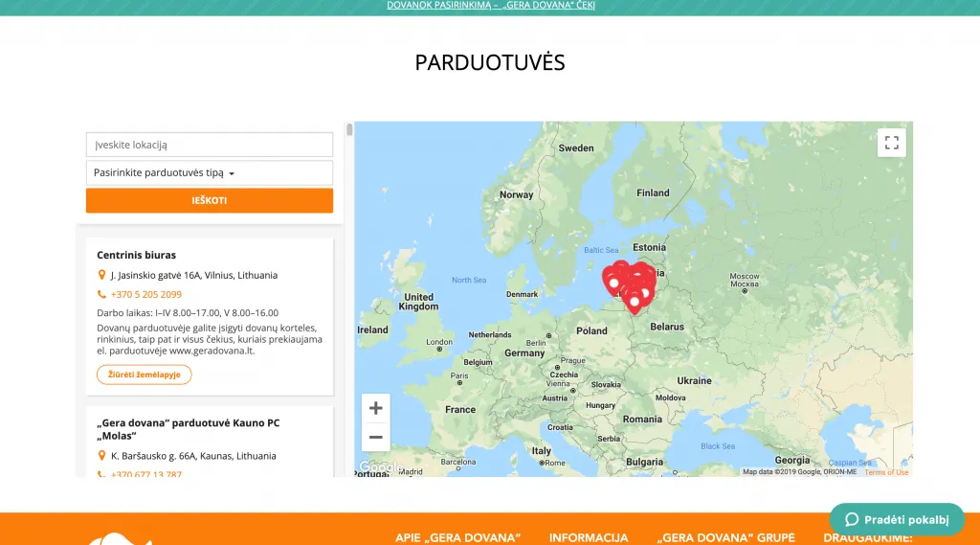Click the Norway label on the map

[x=516, y=194]
